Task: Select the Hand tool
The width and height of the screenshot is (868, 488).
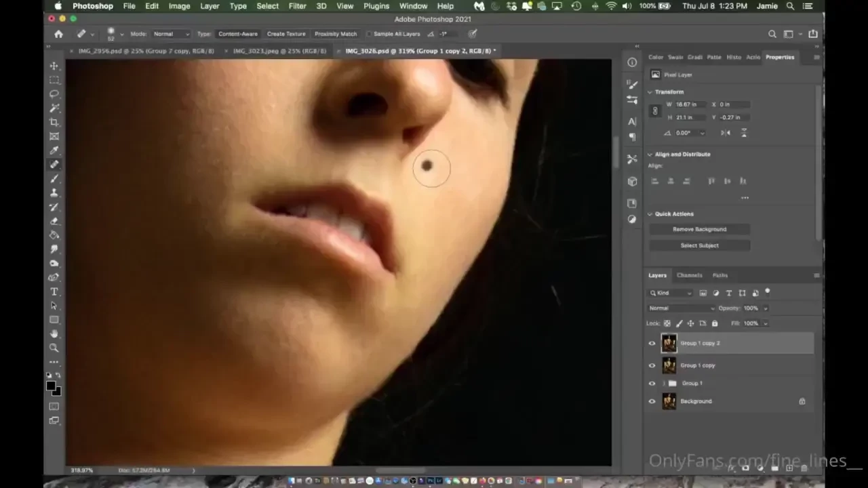Action: point(54,333)
